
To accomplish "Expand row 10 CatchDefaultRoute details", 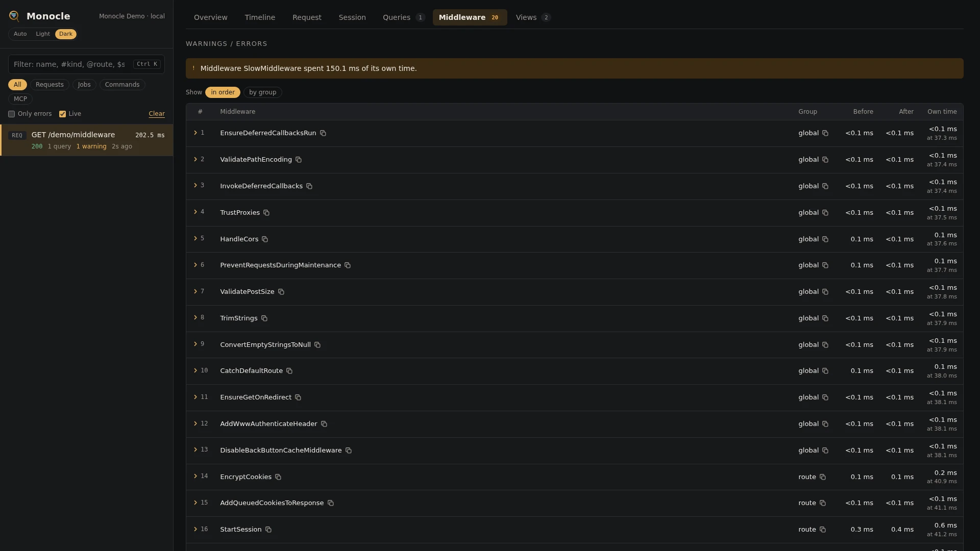I will (x=195, y=370).
